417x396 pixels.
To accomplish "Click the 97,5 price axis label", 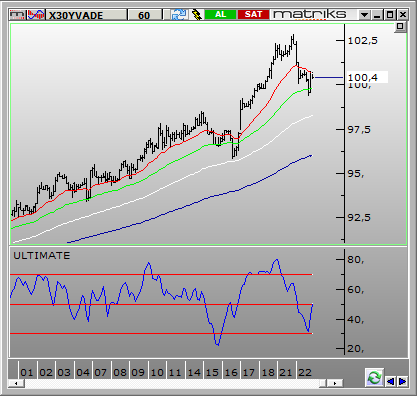I will [x=359, y=129].
